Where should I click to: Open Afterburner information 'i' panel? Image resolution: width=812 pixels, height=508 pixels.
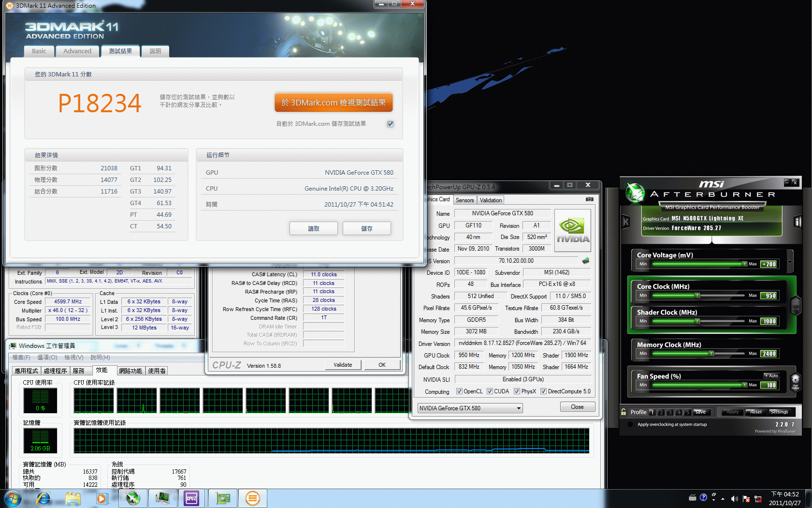click(x=797, y=222)
